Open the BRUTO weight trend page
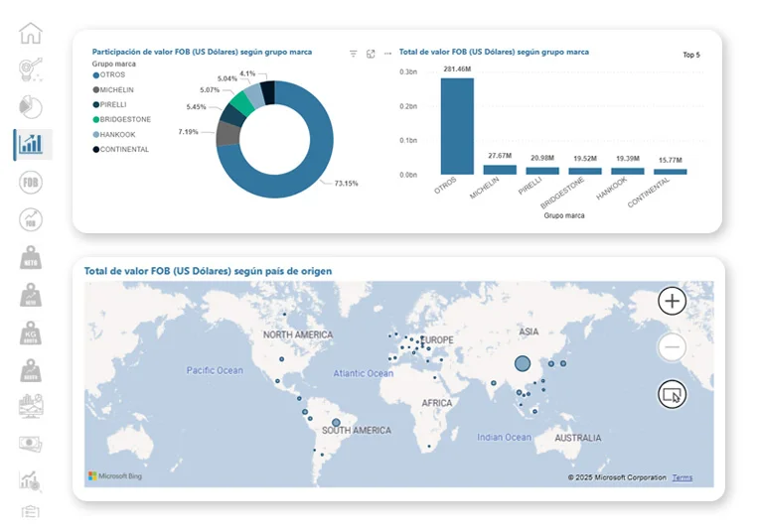This screenshot has height=532, width=757. [31, 370]
